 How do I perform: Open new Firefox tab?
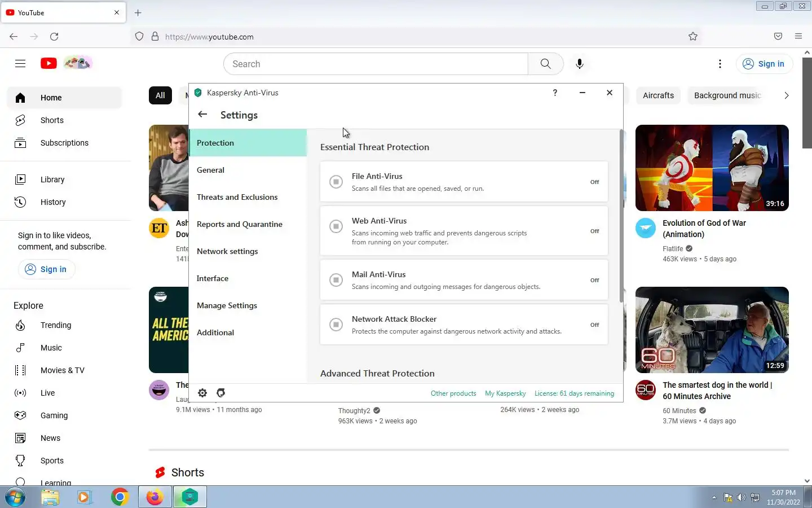[x=138, y=12]
